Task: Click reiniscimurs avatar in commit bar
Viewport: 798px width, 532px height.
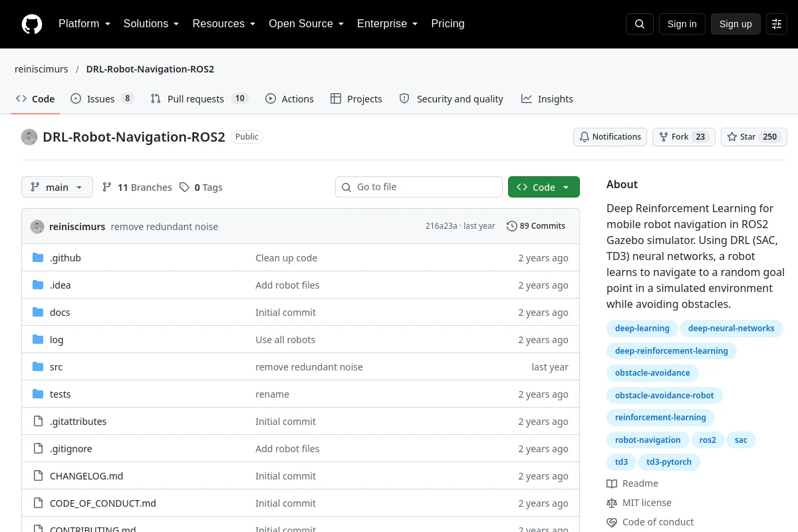Action: pos(37,227)
